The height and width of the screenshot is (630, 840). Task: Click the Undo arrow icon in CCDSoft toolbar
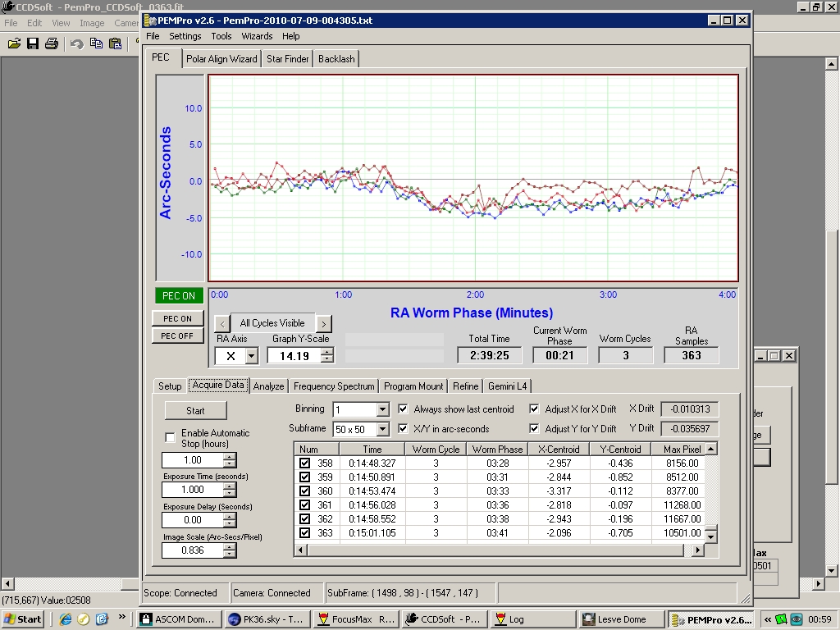click(x=76, y=43)
